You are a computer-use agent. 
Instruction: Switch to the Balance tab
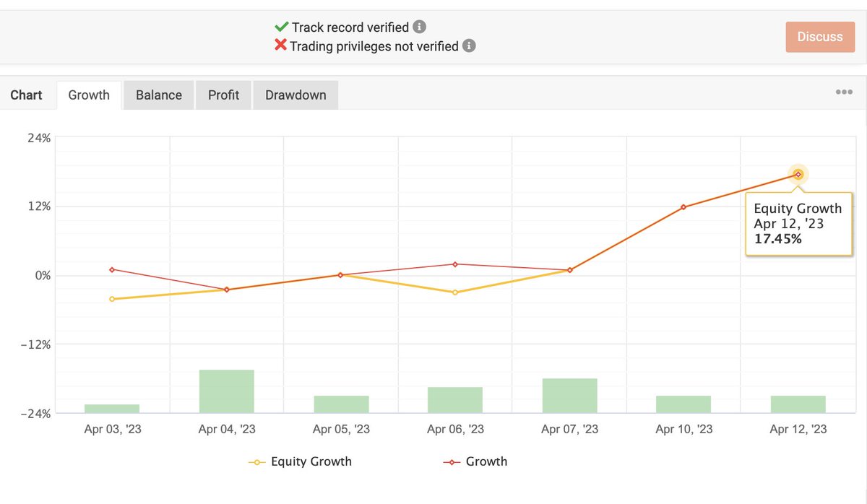coord(158,95)
